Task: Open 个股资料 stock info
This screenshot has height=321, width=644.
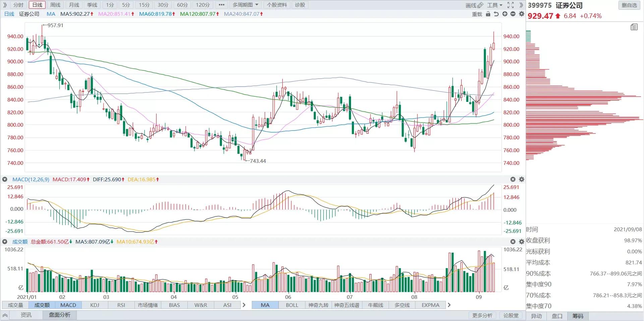Action: click(x=277, y=5)
